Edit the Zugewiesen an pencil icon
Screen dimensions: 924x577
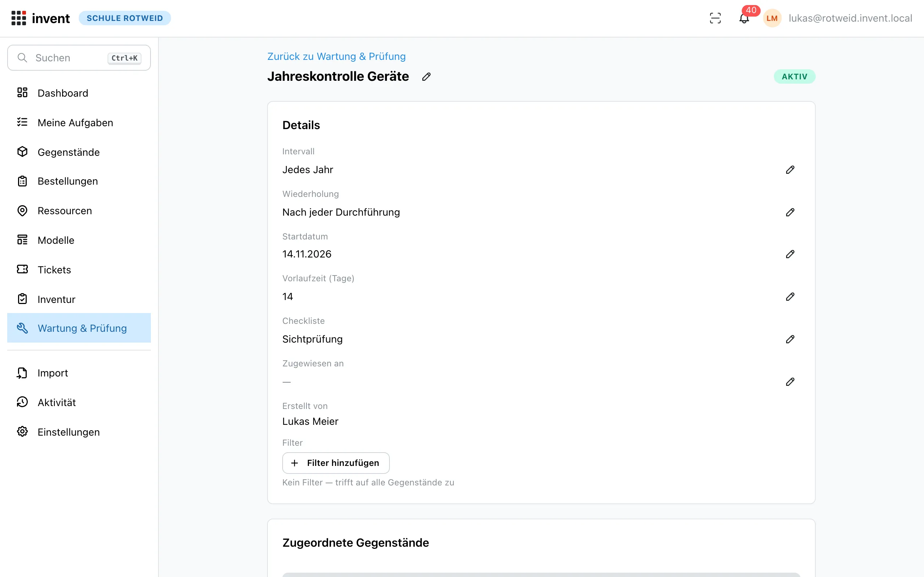[790, 382]
